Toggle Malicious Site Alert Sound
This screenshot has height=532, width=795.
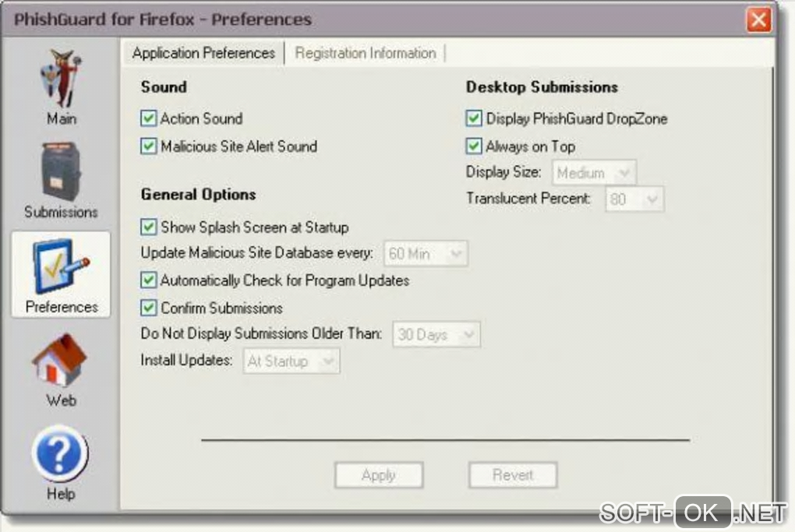click(149, 146)
